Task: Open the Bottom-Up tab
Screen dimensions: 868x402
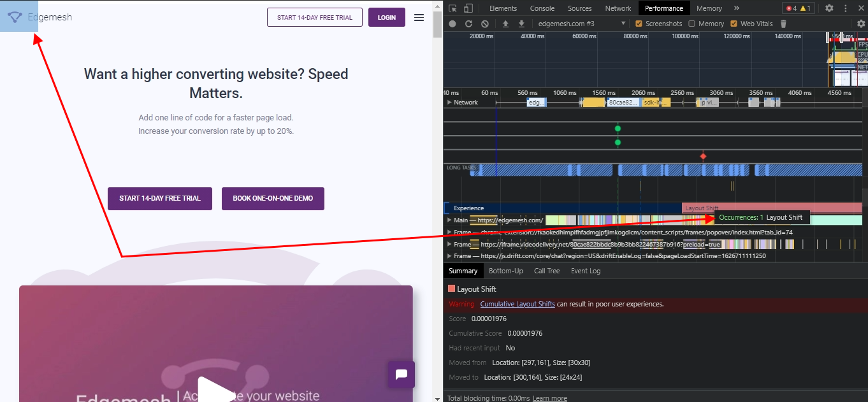Action: pos(506,271)
